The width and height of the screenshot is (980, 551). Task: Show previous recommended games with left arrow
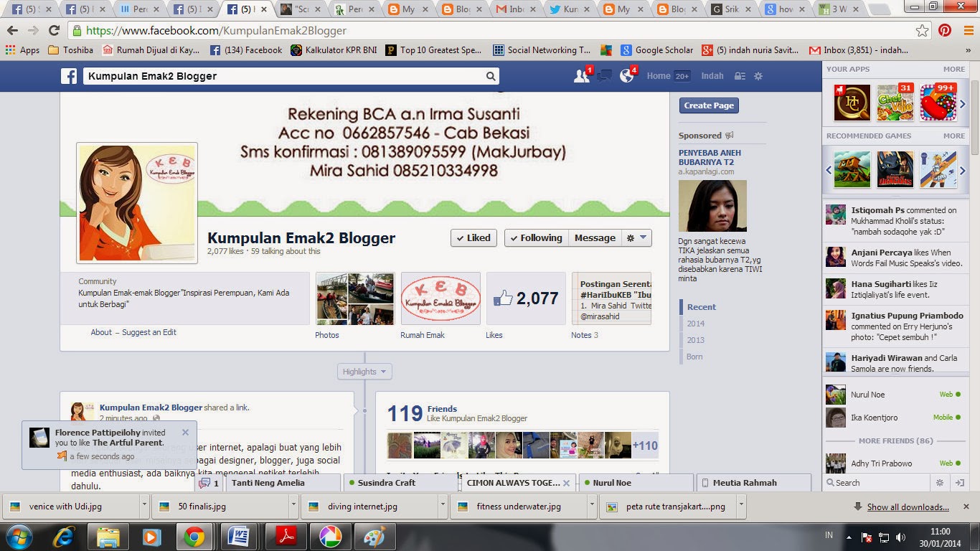[x=828, y=170]
